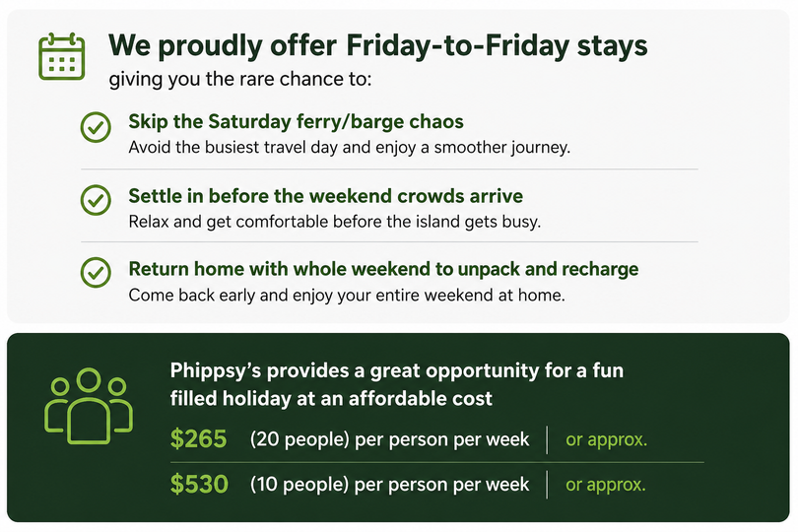Click '(20 people) per person per week'
The width and height of the screenshot is (798, 532).
[389, 439]
